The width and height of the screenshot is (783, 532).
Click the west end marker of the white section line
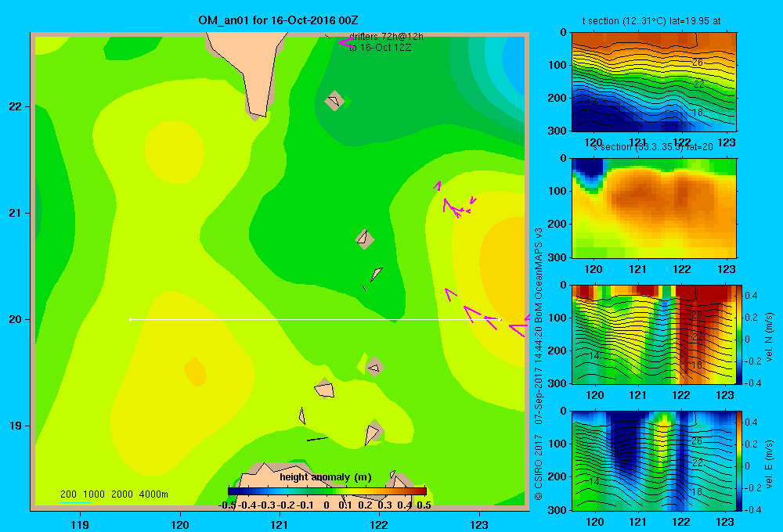130,319
